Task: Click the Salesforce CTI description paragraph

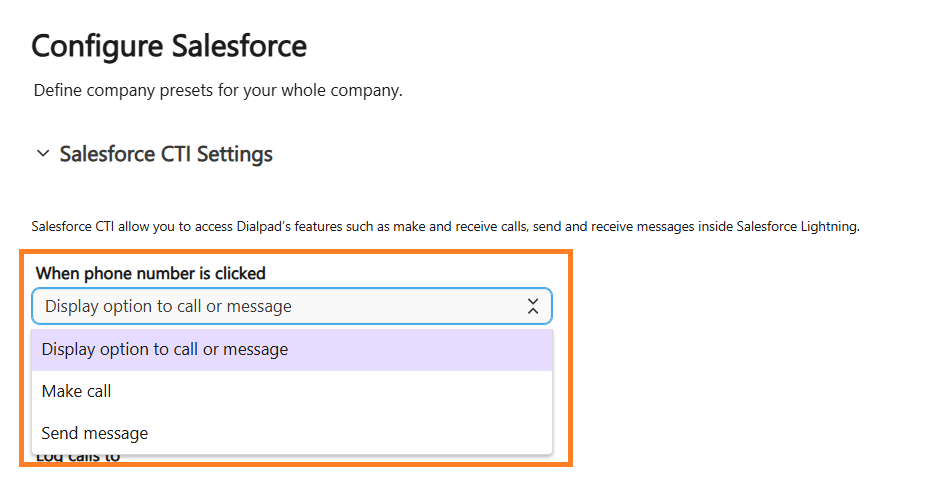Action: click(x=445, y=226)
